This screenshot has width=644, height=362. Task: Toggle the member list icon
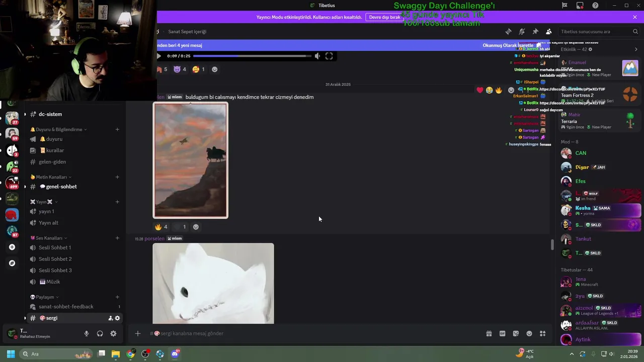click(x=548, y=31)
